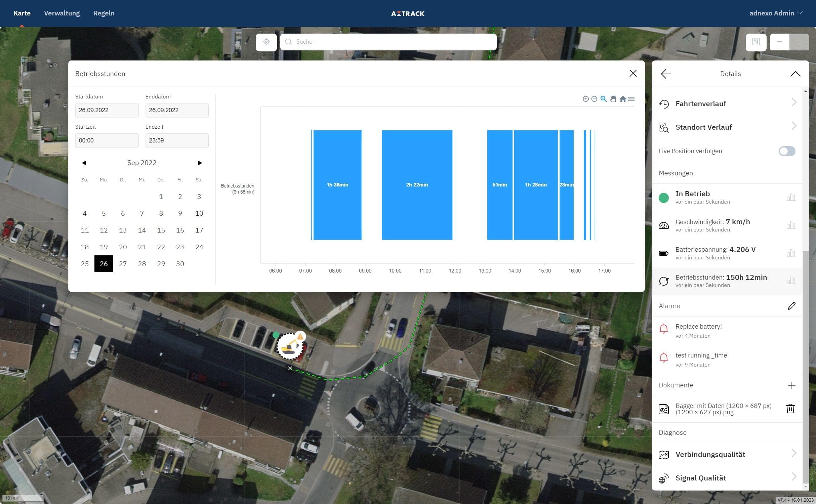This screenshot has height=504, width=816.
Task: Reset chart zoom with home icon
Action: point(622,99)
